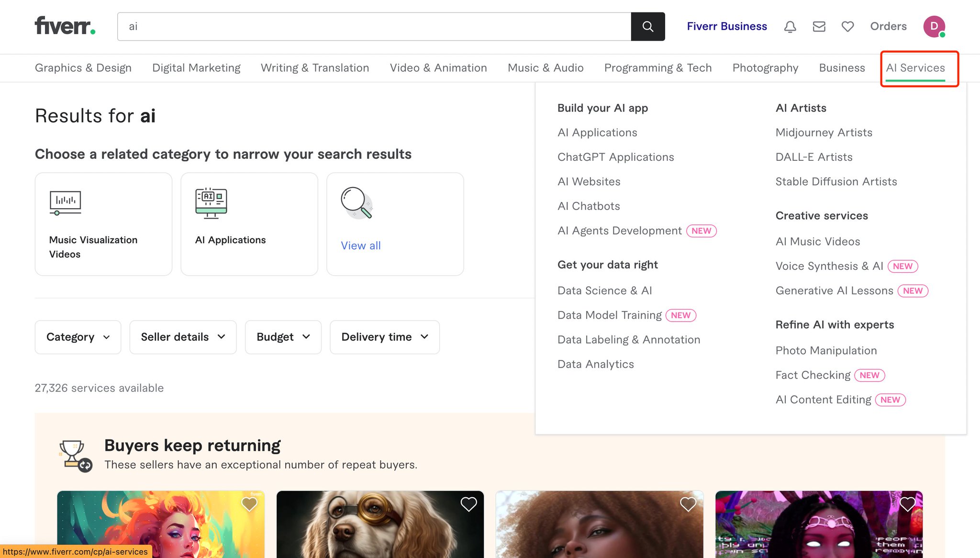This screenshot has height=558, width=980.
Task: Open the Category filter dropdown
Action: [x=78, y=337]
